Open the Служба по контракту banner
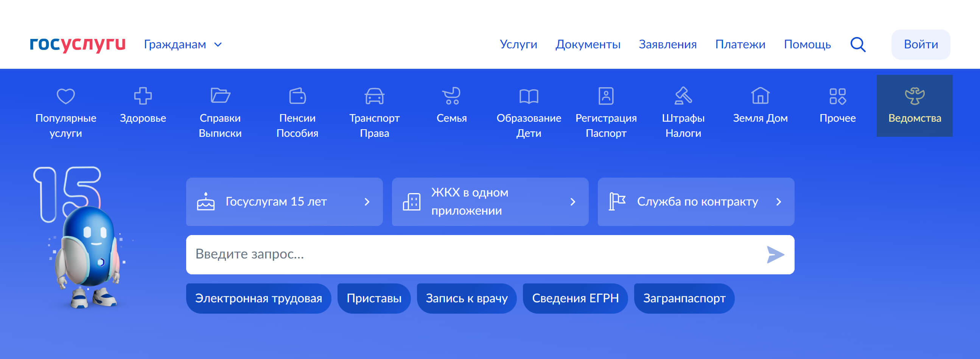The image size is (980, 359). [x=696, y=202]
